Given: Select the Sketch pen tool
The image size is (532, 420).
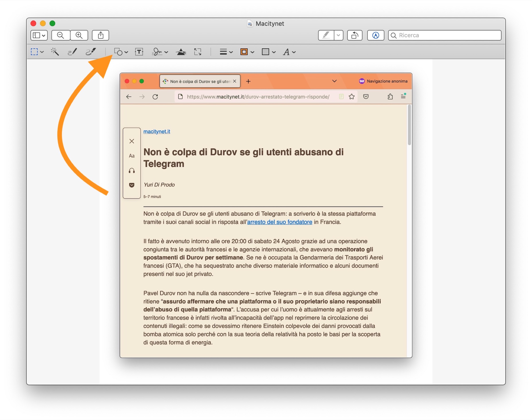Looking at the screenshot, I should [72, 52].
